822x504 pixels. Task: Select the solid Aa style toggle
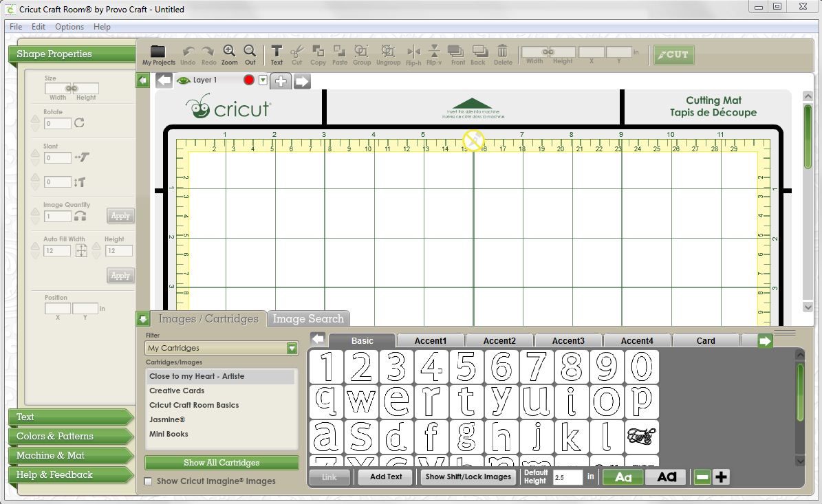667,476
